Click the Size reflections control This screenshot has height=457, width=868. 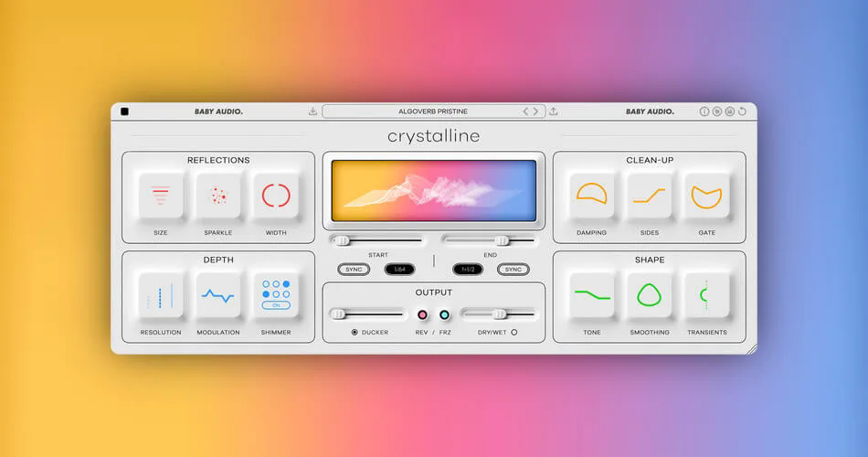click(161, 196)
